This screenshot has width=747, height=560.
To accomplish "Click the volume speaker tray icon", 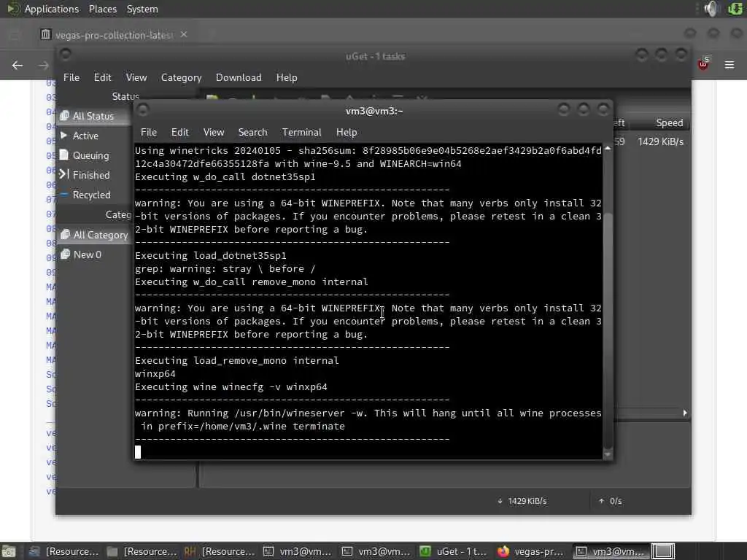I will 711,9.
